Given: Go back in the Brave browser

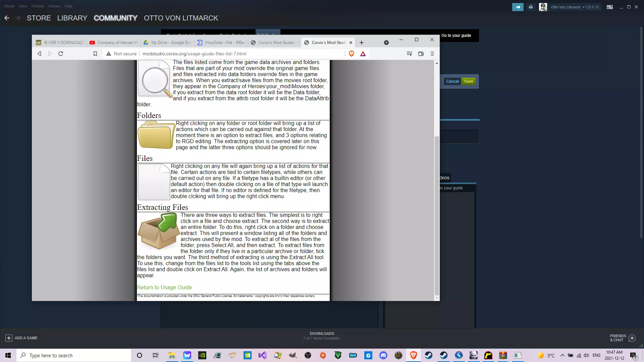Looking at the screenshot, I should (39, 54).
